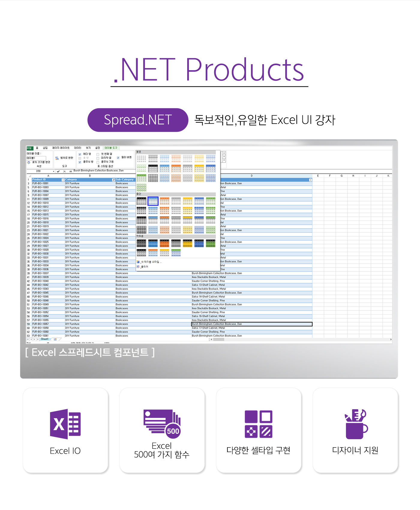This screenshot has height=510, width=420.
Task: Open the column D header filter dropdown
Action: point(310,180)
